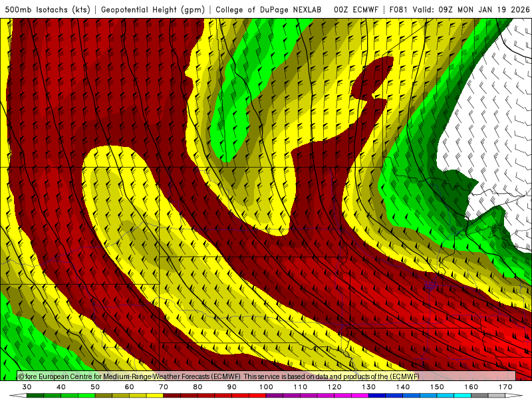This screenshot has height=399, width=532.
Task: Click the 'F081' forecast hour label
Action: pos(398,10)
